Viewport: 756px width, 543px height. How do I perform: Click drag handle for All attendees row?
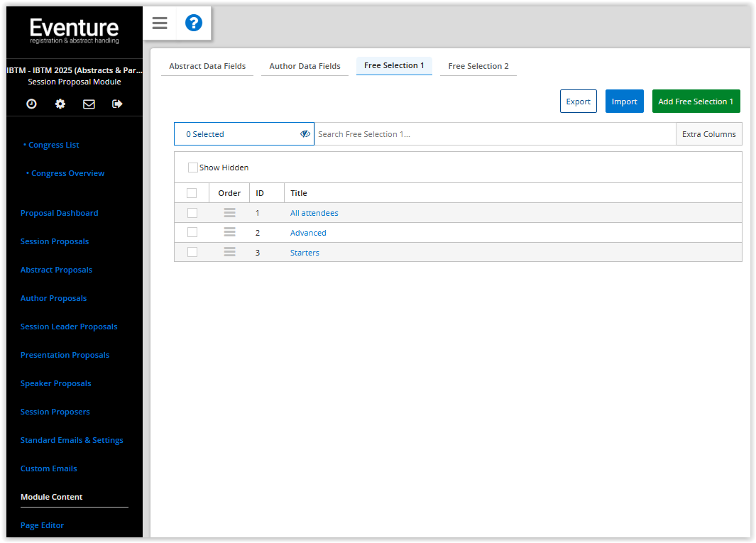[x=229, y=212]
